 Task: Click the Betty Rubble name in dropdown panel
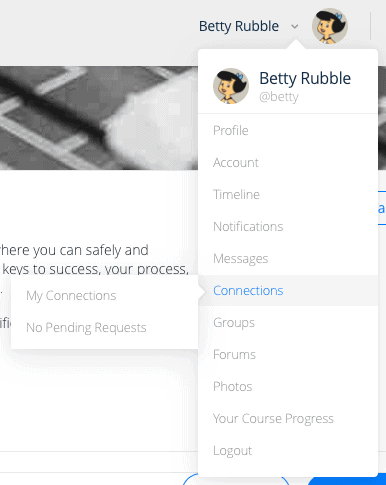point(305,79)
